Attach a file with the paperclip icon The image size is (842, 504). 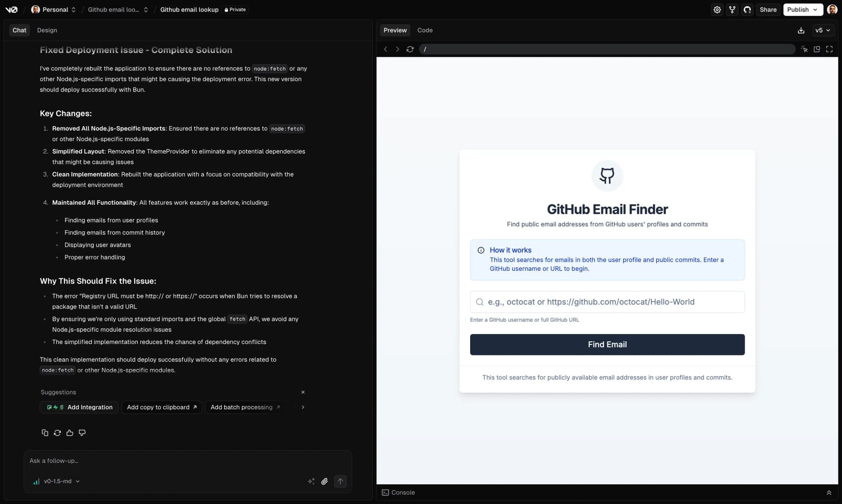click(x=325, y=482)
